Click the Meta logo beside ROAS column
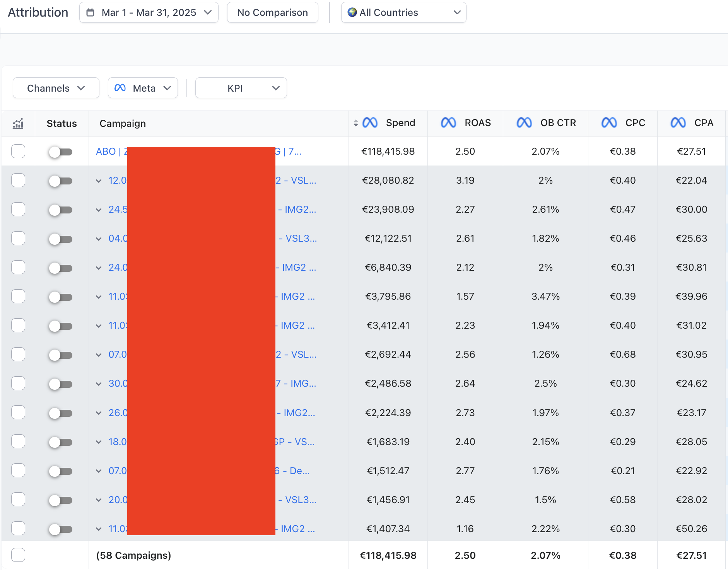Viewport: 728px width, 570px height. (449, 123)
